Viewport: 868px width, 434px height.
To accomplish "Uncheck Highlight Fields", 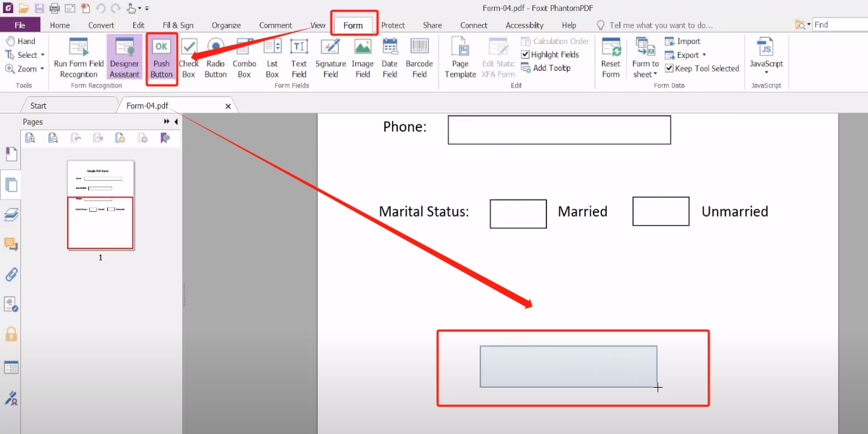I will coord(524,54).
